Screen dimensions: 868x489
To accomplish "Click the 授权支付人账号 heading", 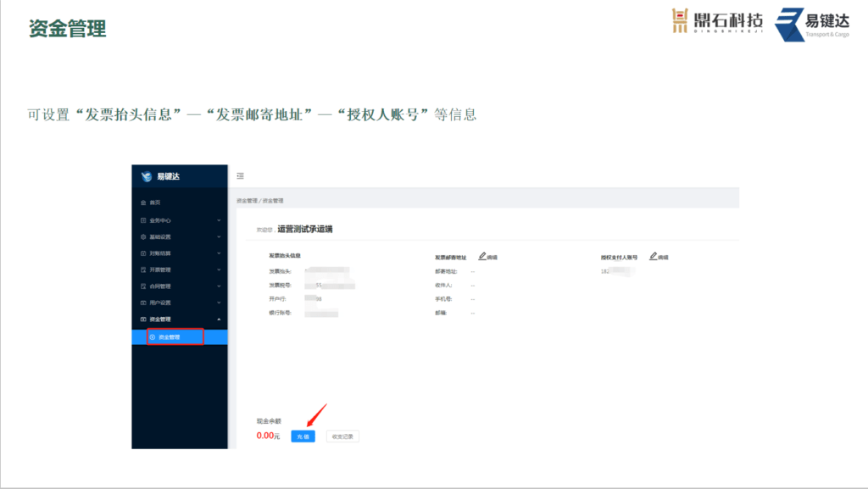I will (x=620, y=258).
